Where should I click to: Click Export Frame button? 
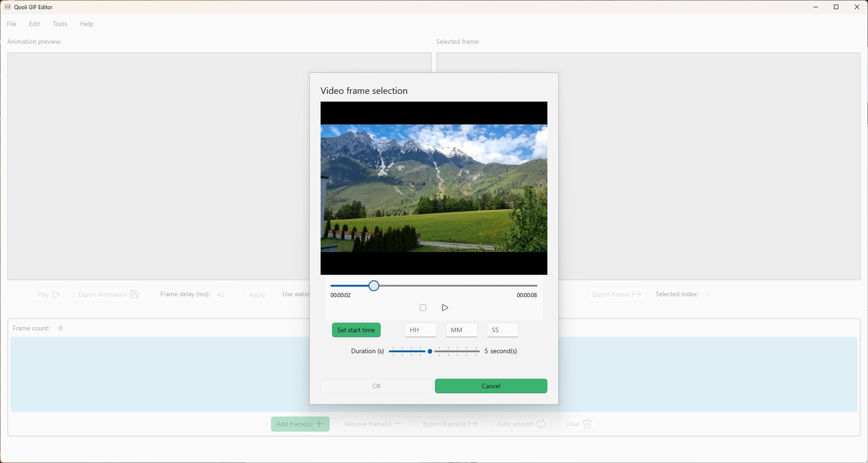click(617, 294)
